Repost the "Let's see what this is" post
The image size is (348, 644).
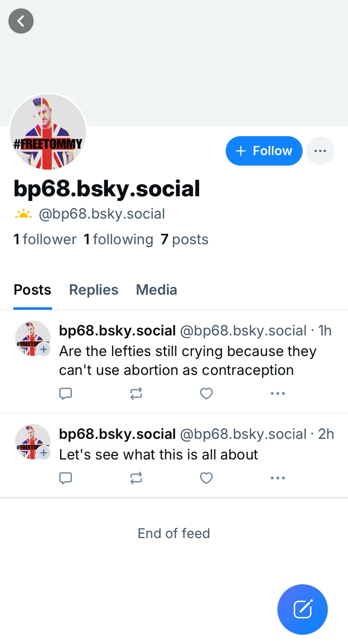[136, 478]
